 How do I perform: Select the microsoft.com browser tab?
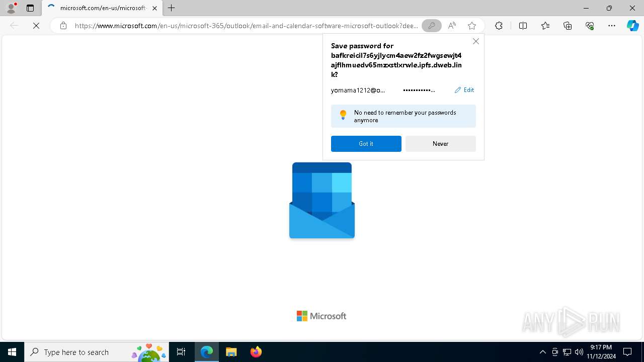[102, 8]
